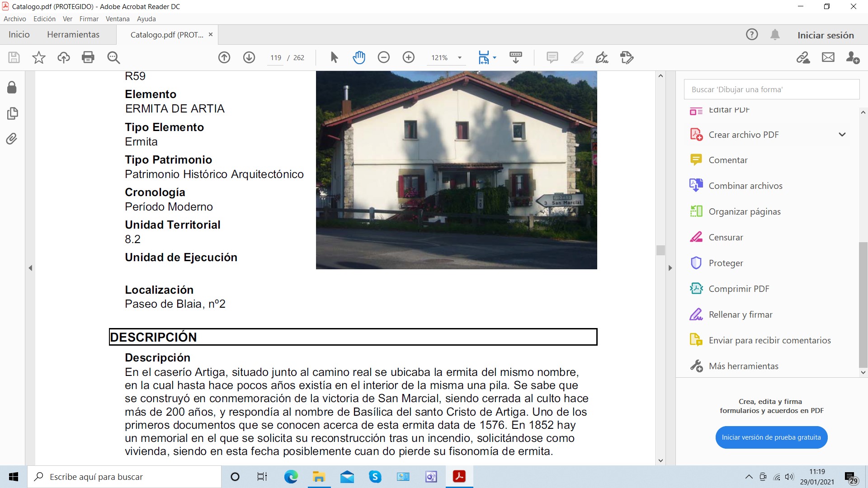Open the Archivo menu
The image size is (868, 488).
[x=15, y=19]
